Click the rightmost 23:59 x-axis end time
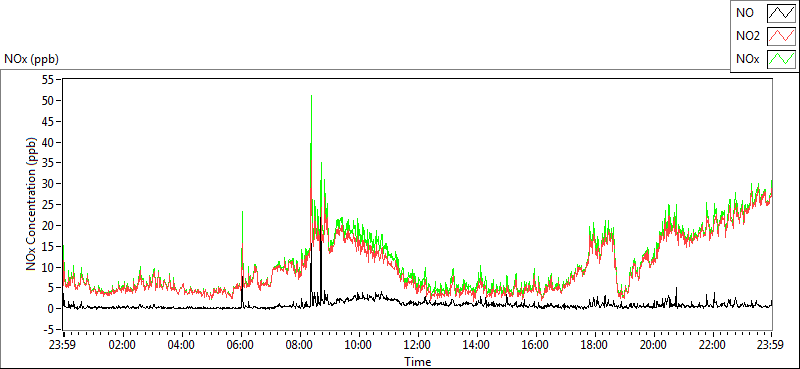Screen dimensions: 800x369 click(x=771, y=344)
